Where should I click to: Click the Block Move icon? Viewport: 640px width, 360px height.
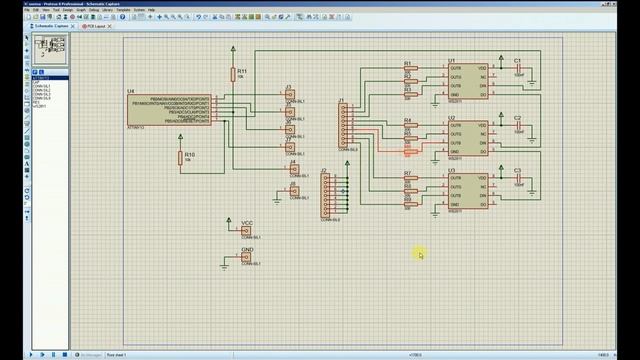244,17
